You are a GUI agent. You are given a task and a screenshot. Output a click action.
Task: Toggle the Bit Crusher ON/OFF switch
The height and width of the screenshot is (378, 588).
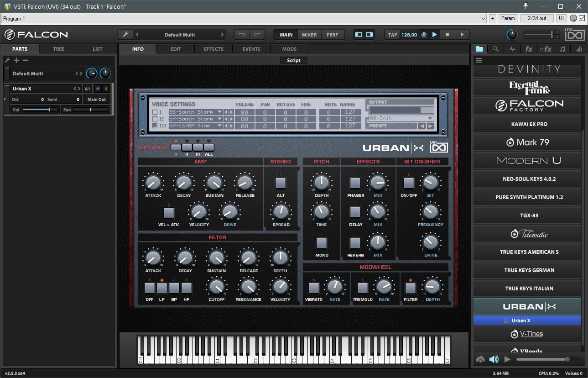(409, 183)
